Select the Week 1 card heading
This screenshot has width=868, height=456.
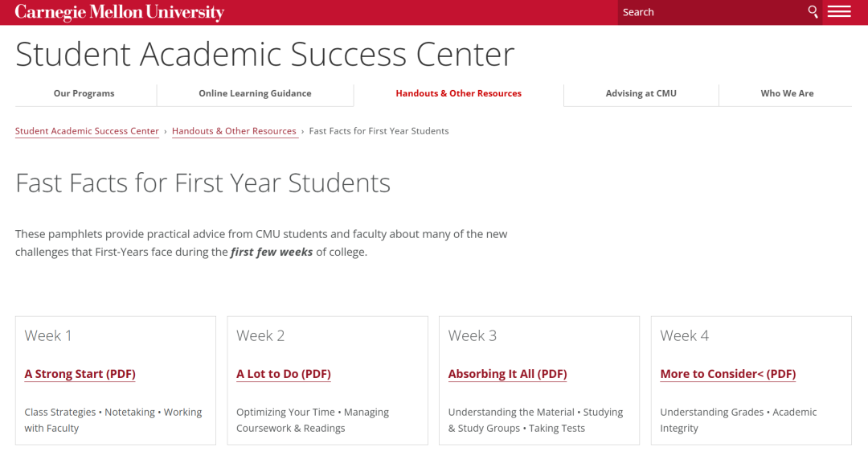(48, 335)
